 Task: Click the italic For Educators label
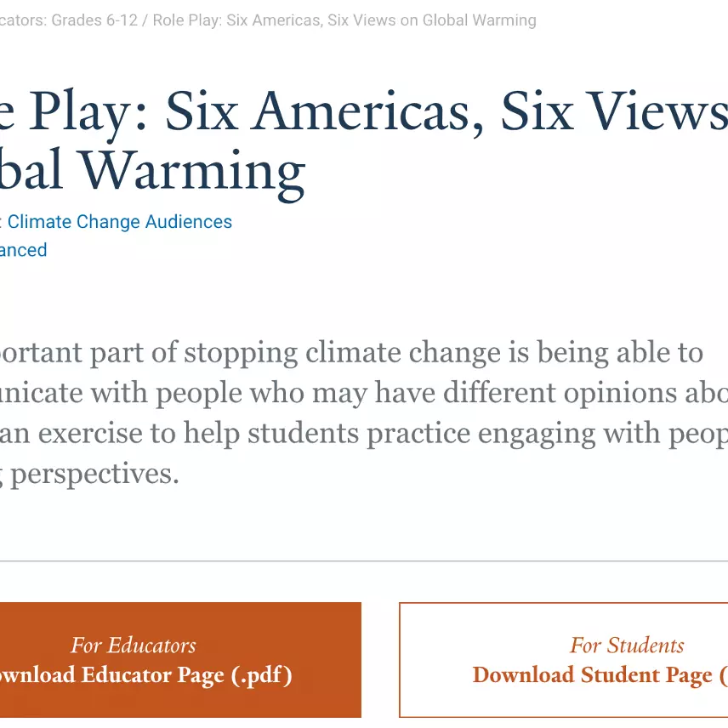coord(134,646)
